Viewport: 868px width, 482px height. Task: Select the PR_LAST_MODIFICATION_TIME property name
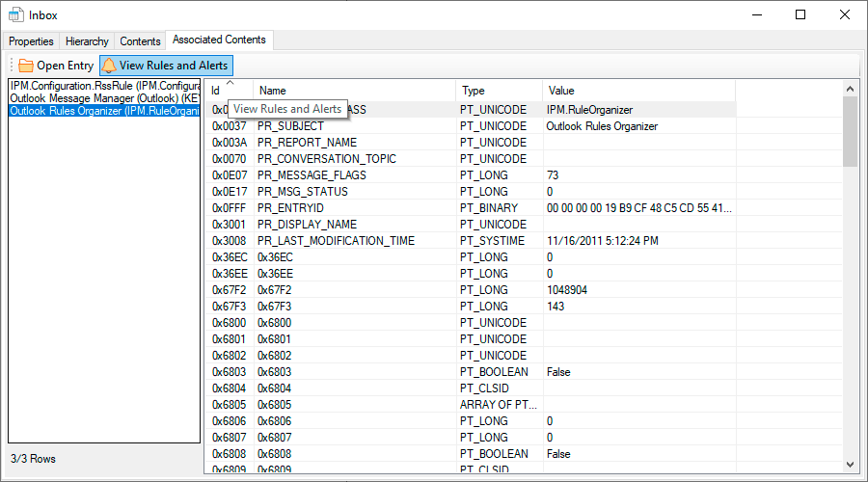pos(336,241)
